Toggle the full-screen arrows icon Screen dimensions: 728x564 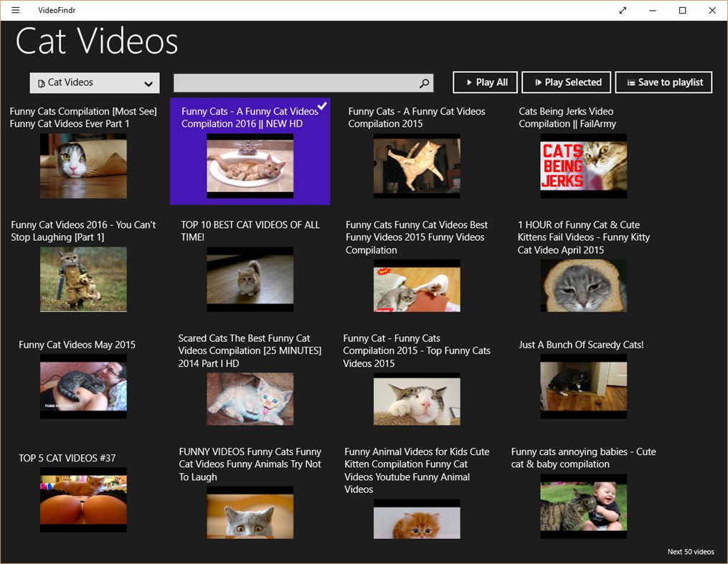[623, 10]
